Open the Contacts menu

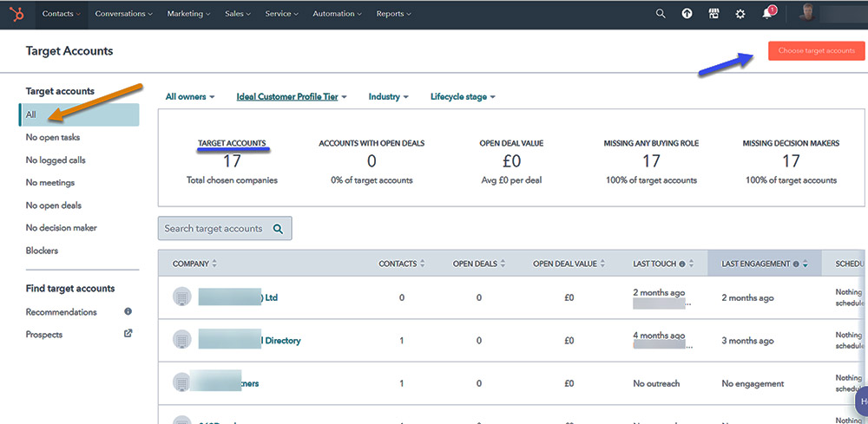62,14
